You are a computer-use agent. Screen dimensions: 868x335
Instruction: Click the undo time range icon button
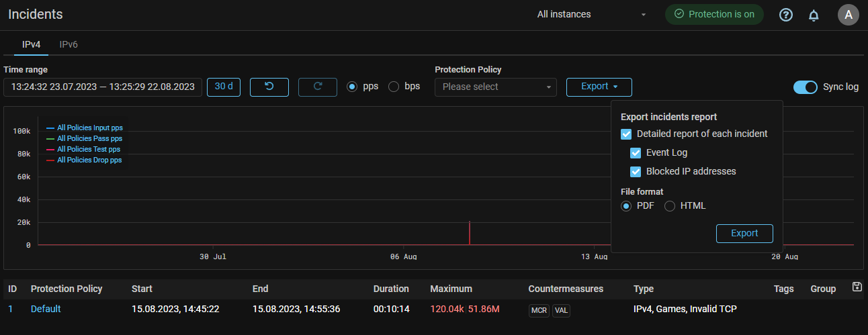(269, 87)
